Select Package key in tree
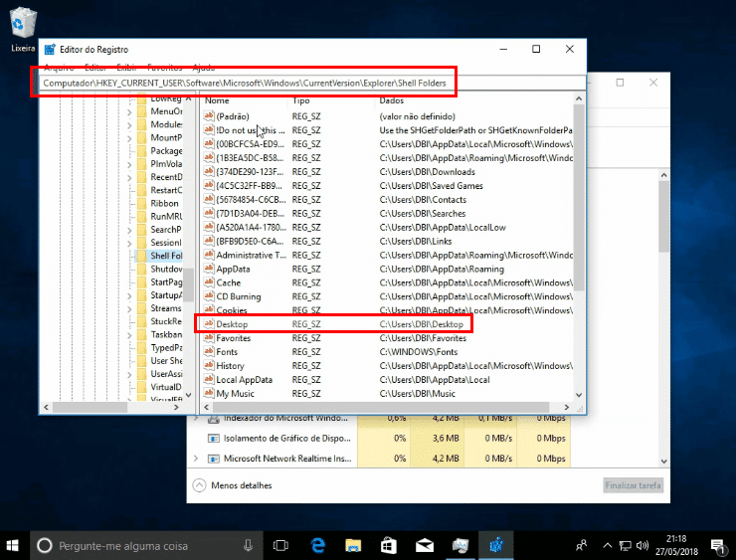Viewport: 736px width, 560px height. coord(166,150)
